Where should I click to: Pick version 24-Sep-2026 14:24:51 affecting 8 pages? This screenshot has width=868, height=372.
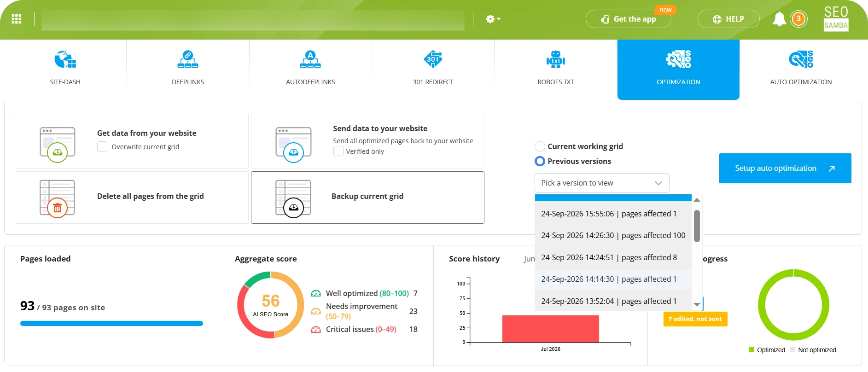613,257
